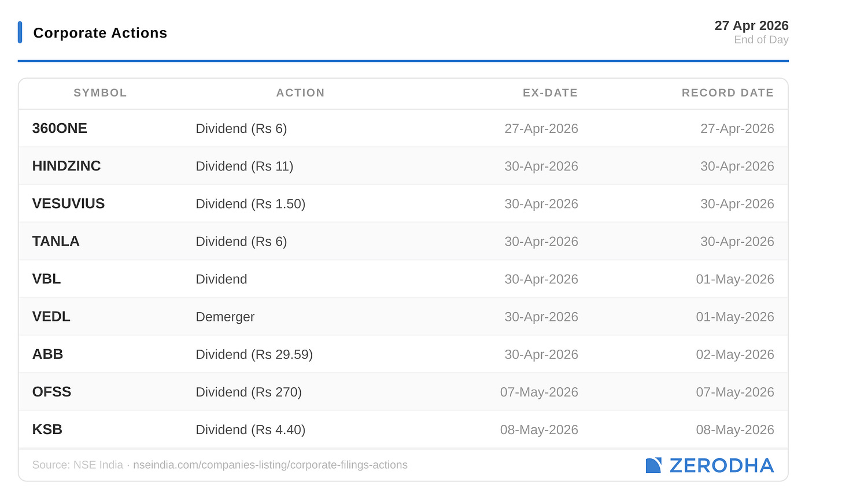Select the OFSS symbol
842x504 pixels.
[x=51, y=392]
